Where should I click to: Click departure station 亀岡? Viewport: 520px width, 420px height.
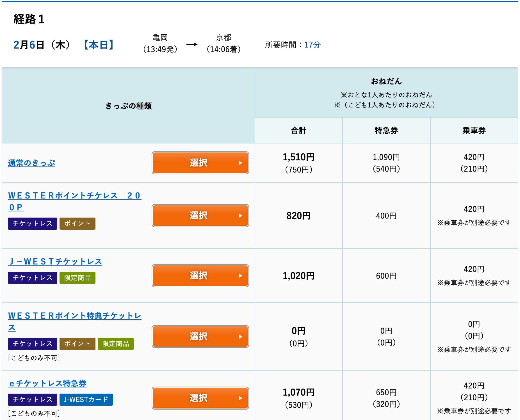160,37
